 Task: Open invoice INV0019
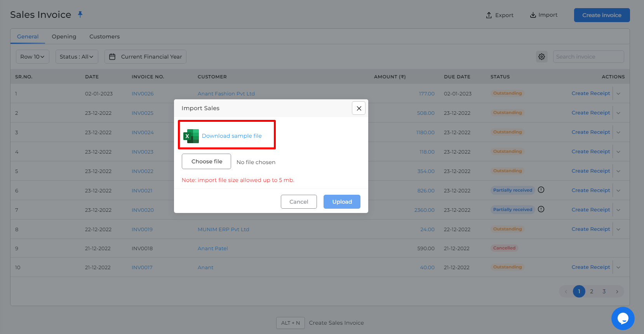(x=142, y=229)
